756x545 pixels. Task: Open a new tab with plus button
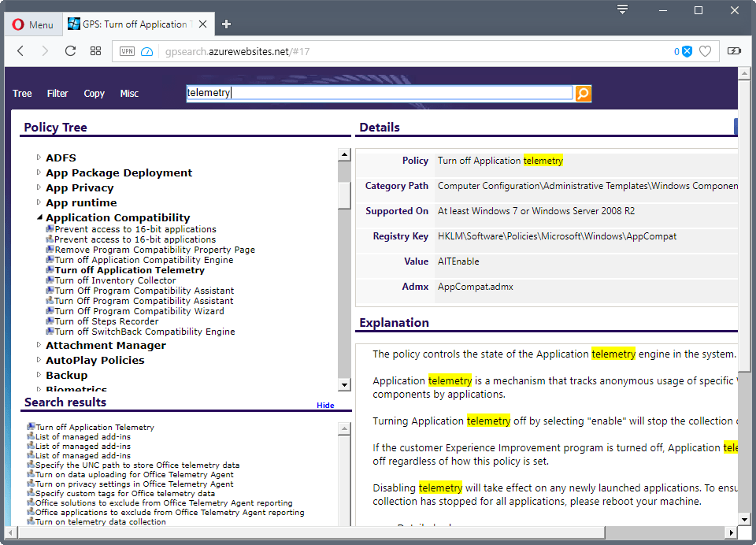[x=226, y=24]
